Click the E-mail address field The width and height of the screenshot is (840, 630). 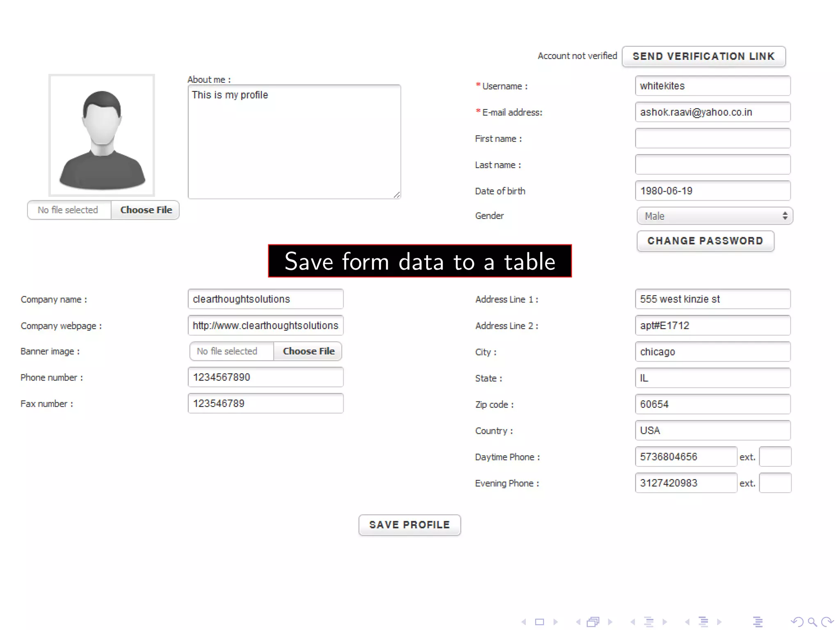click(x=713, y=112)
